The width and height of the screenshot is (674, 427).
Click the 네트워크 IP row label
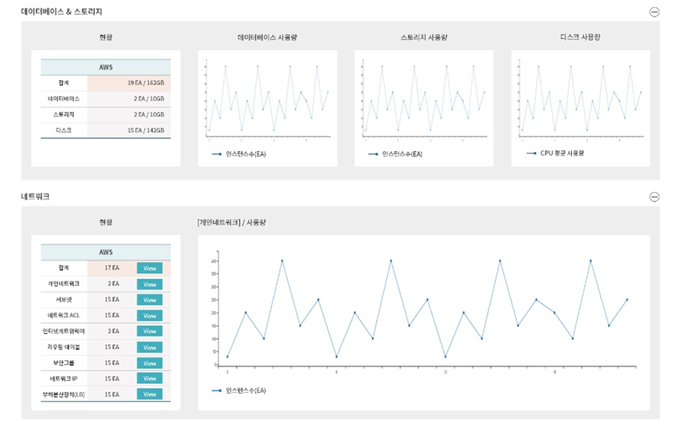pyautogui.click(x=64, y=378)
